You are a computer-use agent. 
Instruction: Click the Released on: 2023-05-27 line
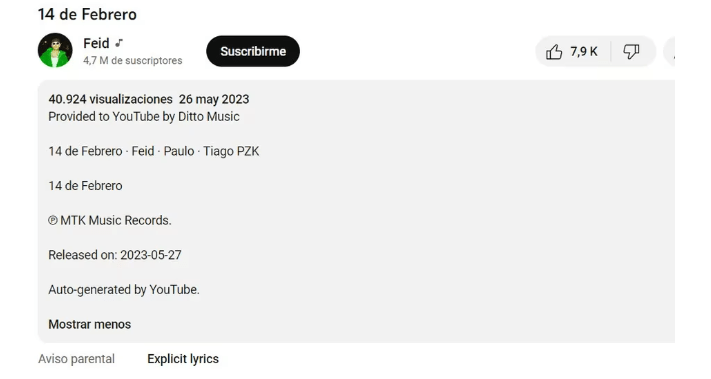115,255
